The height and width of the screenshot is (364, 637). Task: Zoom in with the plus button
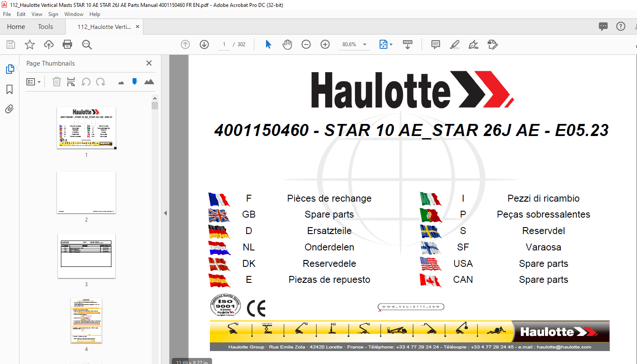pos(325,44)
